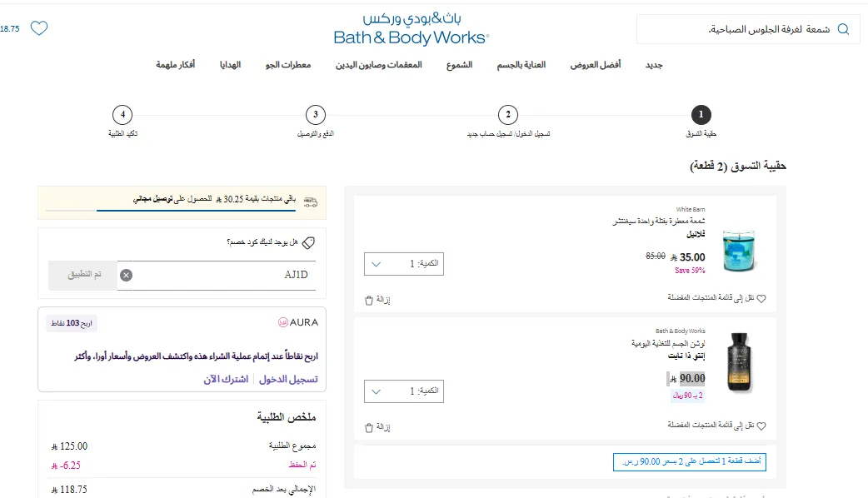This screenshot has height=498, width=868.
Task: Go to checkout step 4 circle
Action: [123, 115]
